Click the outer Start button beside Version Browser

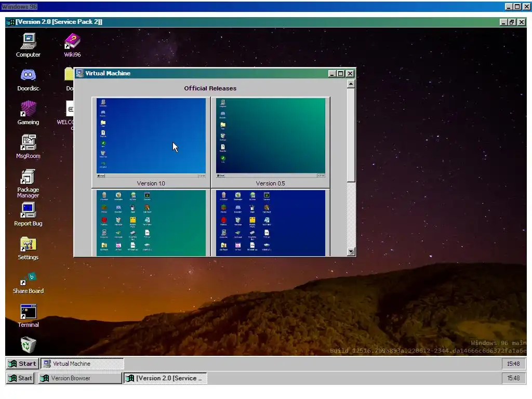pyautogui.click(x=20, y=378)
